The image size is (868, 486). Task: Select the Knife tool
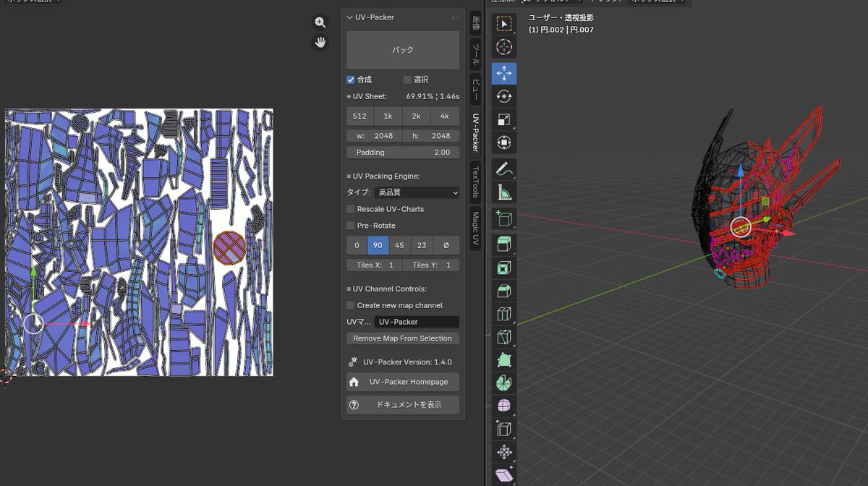tap(504, 337)
